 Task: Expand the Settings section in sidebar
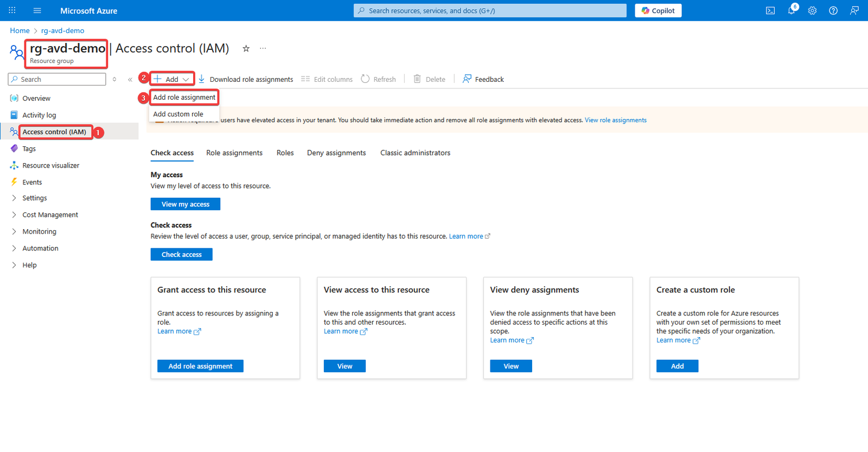(35, 198)
